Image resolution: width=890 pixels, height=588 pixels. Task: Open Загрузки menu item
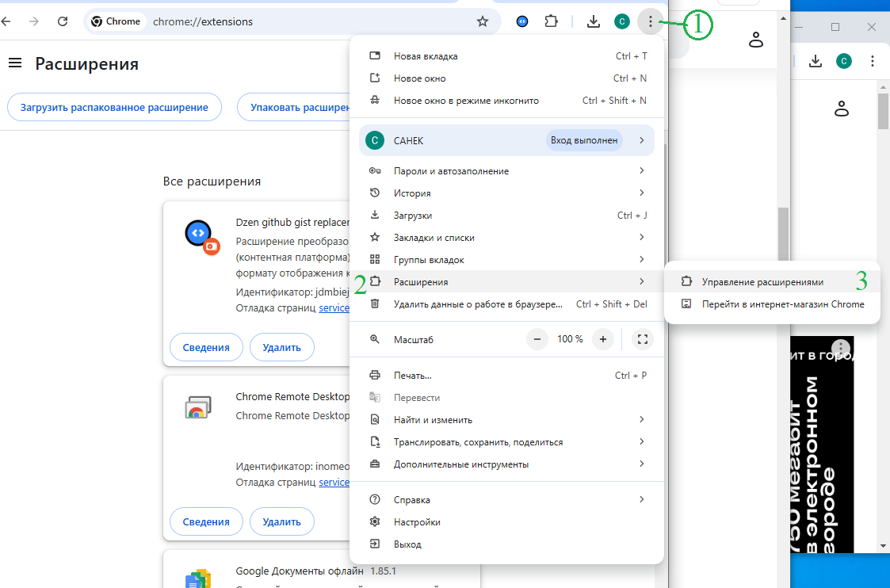[507, 215]
